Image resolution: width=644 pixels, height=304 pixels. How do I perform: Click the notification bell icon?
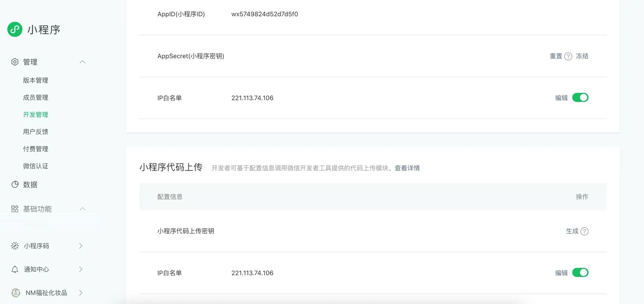(15, 269)
